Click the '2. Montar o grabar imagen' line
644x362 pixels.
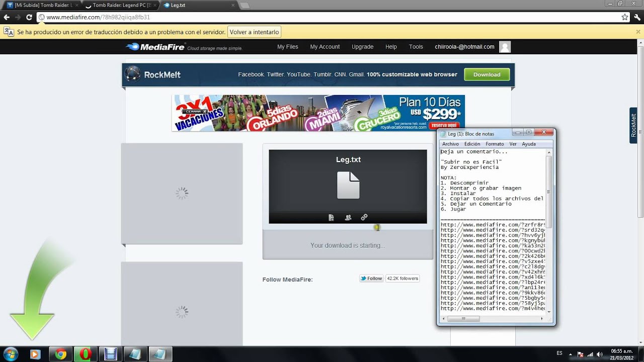click(x=481, y=188)
